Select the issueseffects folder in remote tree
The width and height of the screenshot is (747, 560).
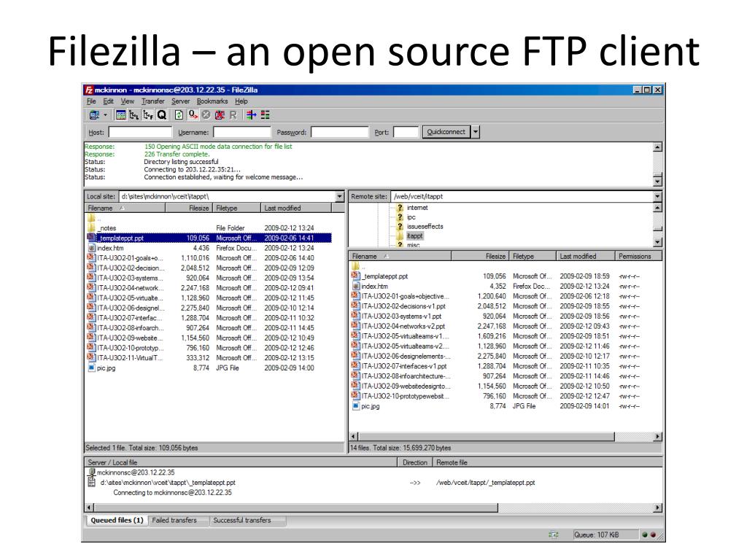point(425,227)
